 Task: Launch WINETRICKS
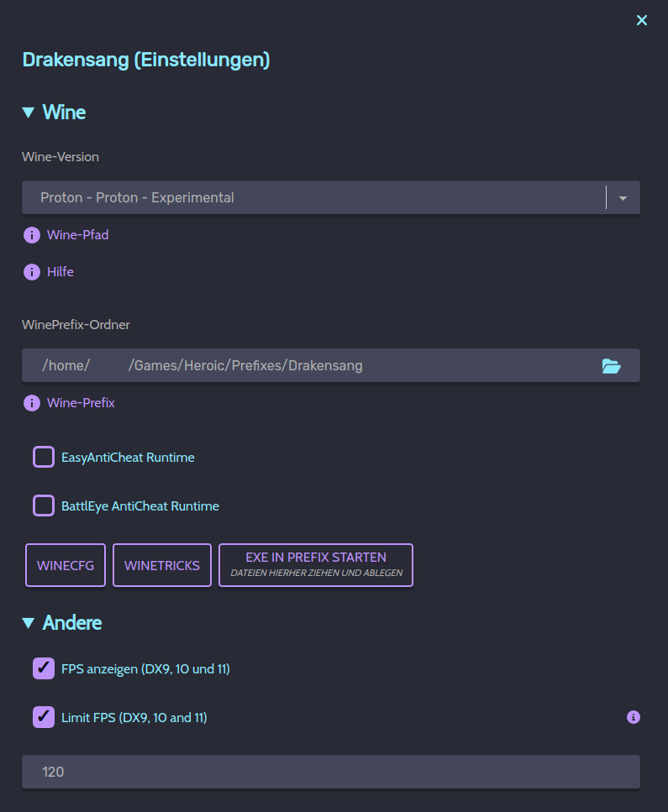162,565
